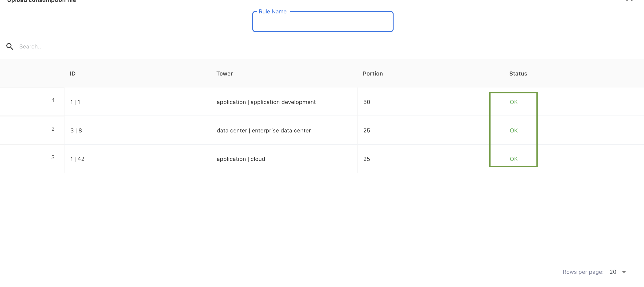The height and width of the screenshot is (287, 644).
Task: Sort by the Portion column header
Action: point(373,73)
